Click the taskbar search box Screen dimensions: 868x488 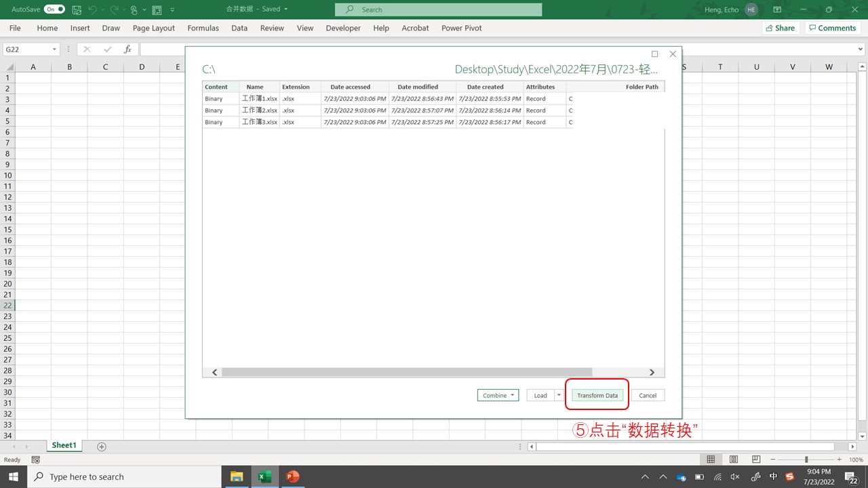click(124, 476)
